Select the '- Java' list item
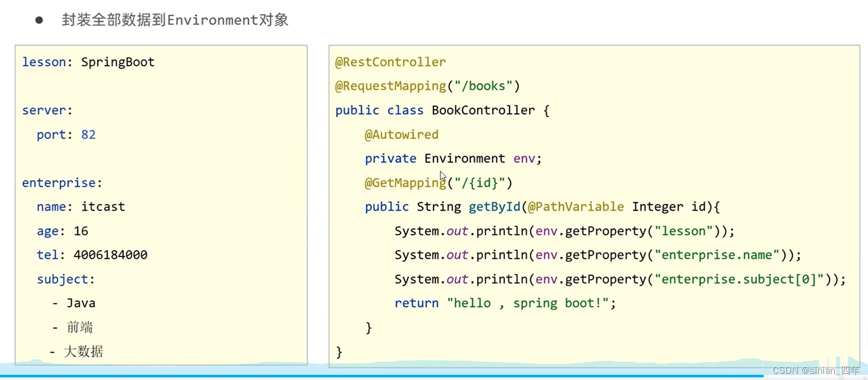The height and width of the screenshot is (380, 868). [x=74, y=303]
